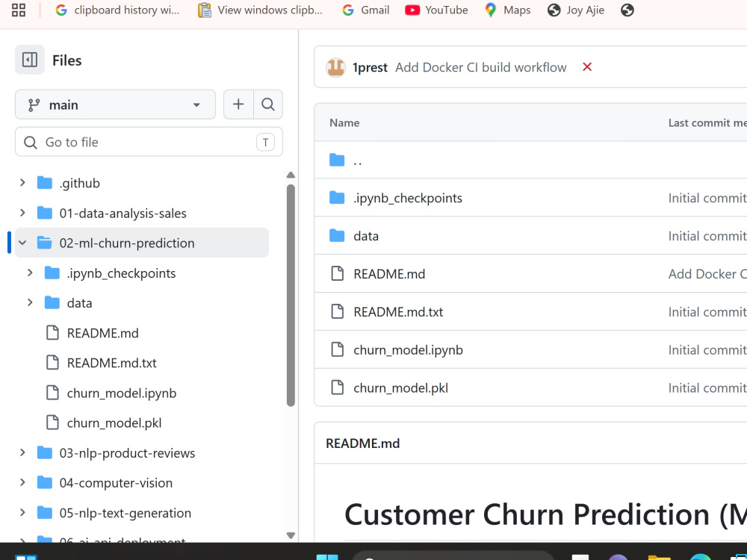Focus the Go to file field

point(149,142)
